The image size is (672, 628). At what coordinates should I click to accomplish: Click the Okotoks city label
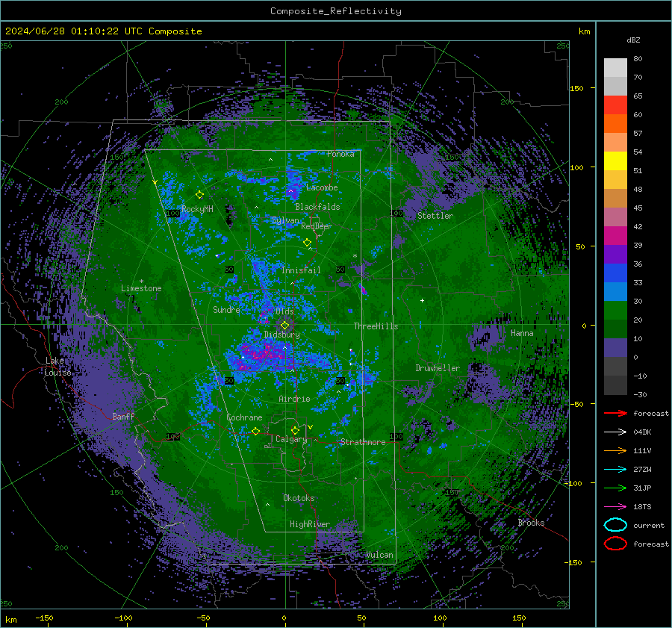299,498
